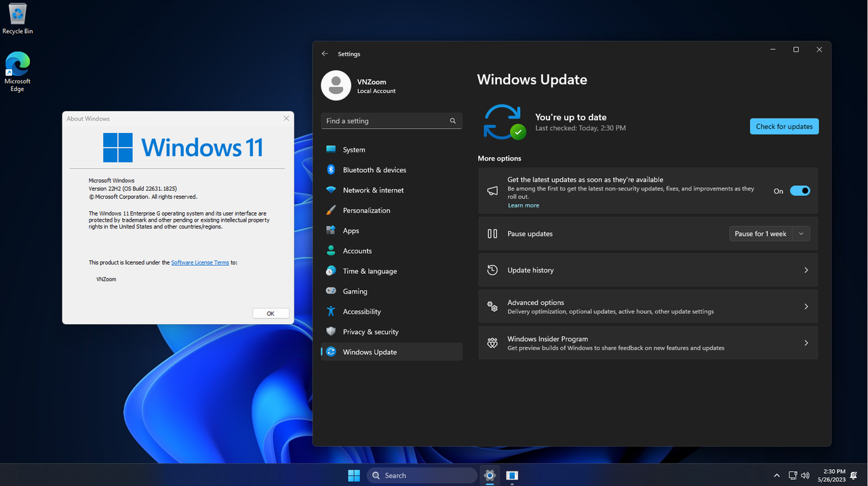This screenshot has width=868, height=486.
Task: Click the Accessibility sidebar label
Action: point(361,311)
